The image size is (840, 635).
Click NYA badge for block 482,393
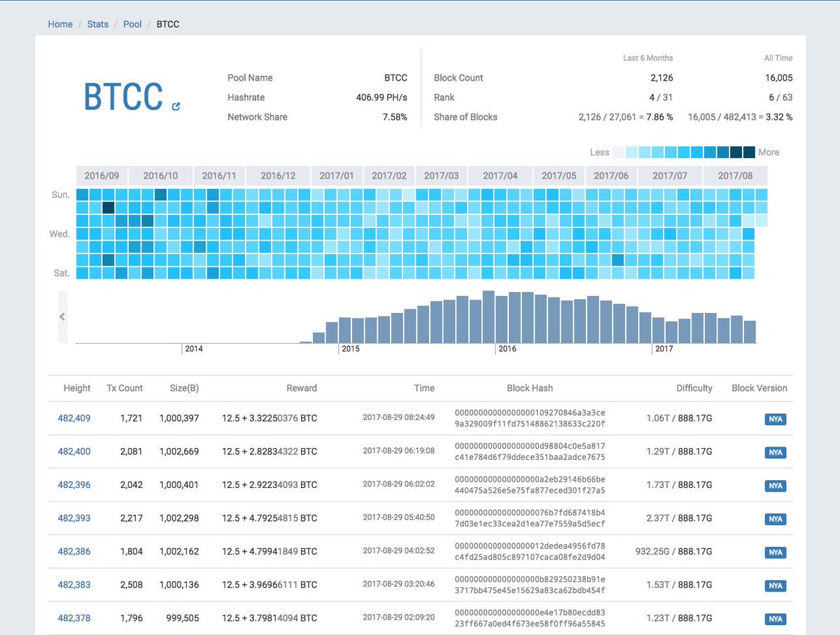coord(776,519)
